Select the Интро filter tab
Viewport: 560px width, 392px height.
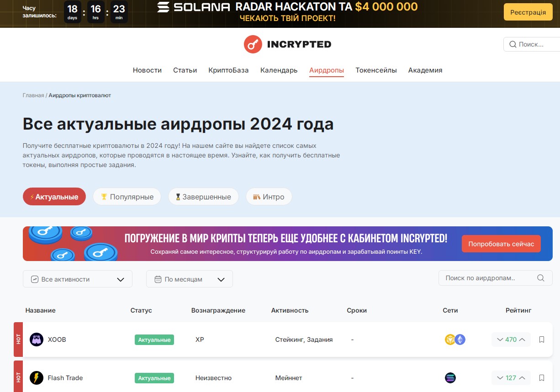[269, 197]
